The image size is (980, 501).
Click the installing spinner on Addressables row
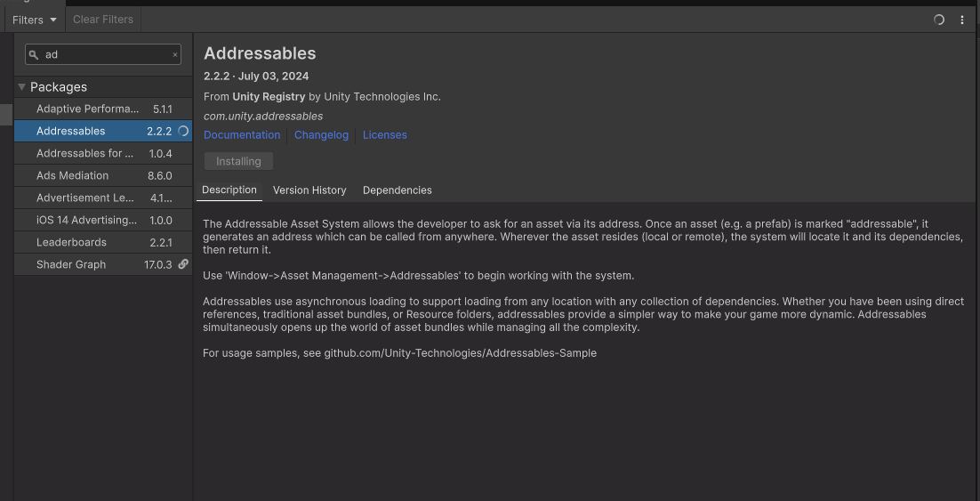tap(183, 132)
